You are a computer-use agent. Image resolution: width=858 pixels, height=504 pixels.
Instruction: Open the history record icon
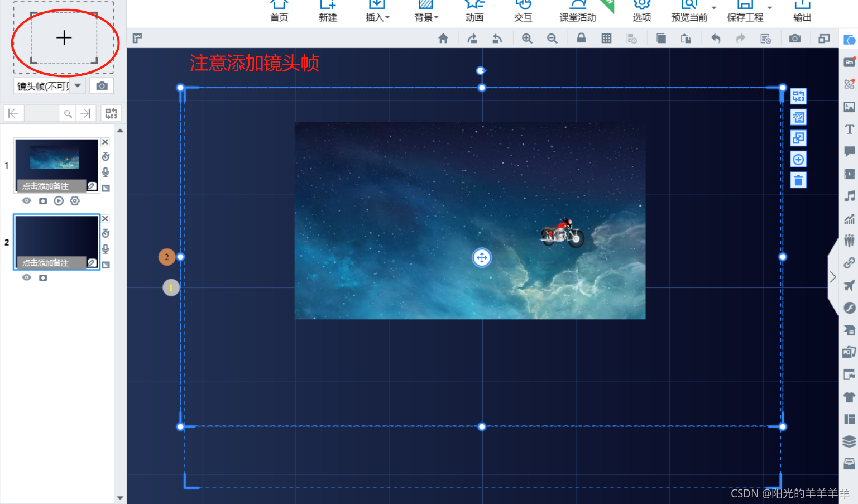coord(765,38)
